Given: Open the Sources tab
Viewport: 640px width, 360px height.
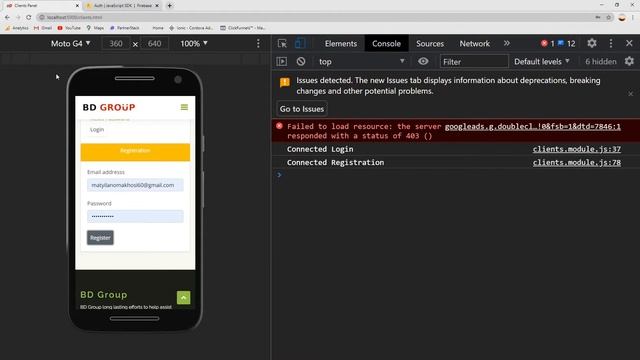Looking at the screenshot, I should (430, 43).
